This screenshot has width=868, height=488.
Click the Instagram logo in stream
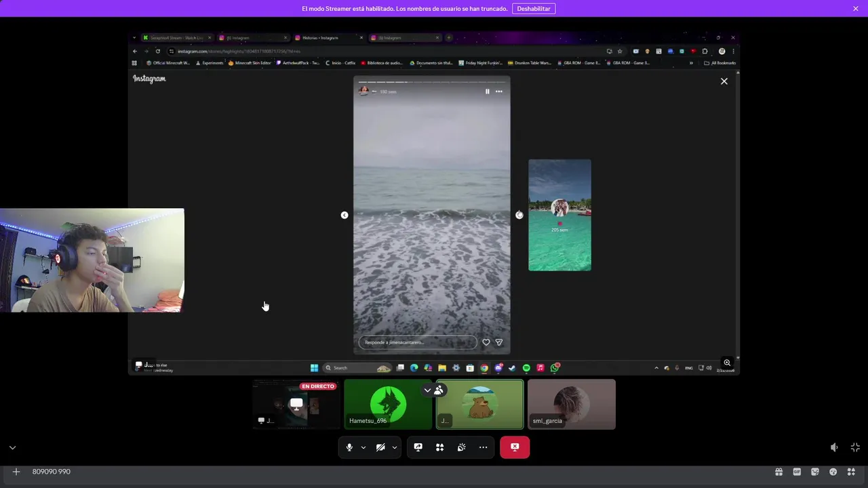(x=149, y=79)
